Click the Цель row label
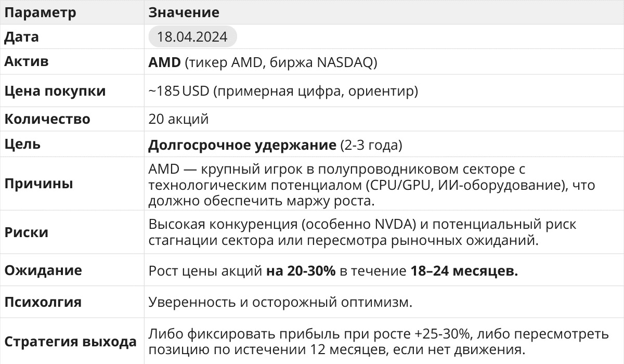The width and height of the screenshot is (624, 364). [22, 144]
